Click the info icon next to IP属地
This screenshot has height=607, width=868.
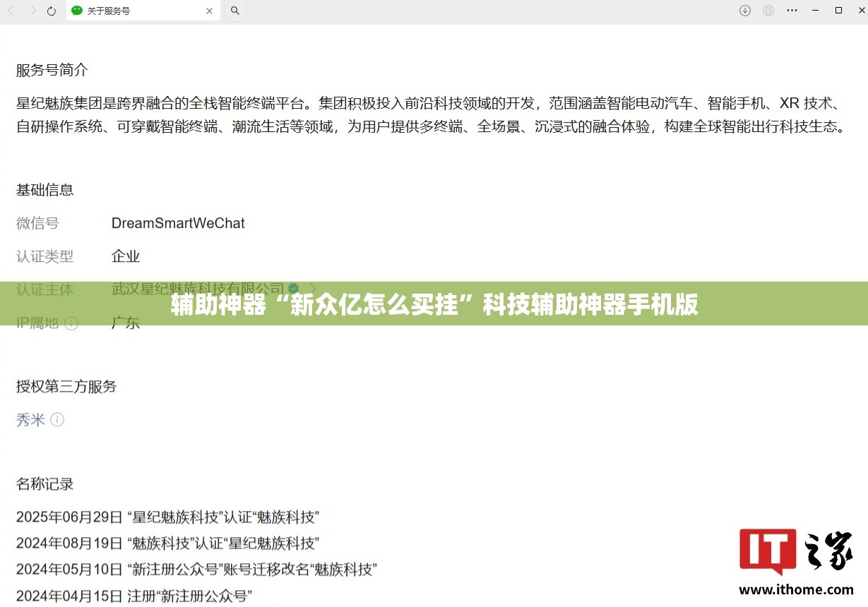[x=71, y=323]
